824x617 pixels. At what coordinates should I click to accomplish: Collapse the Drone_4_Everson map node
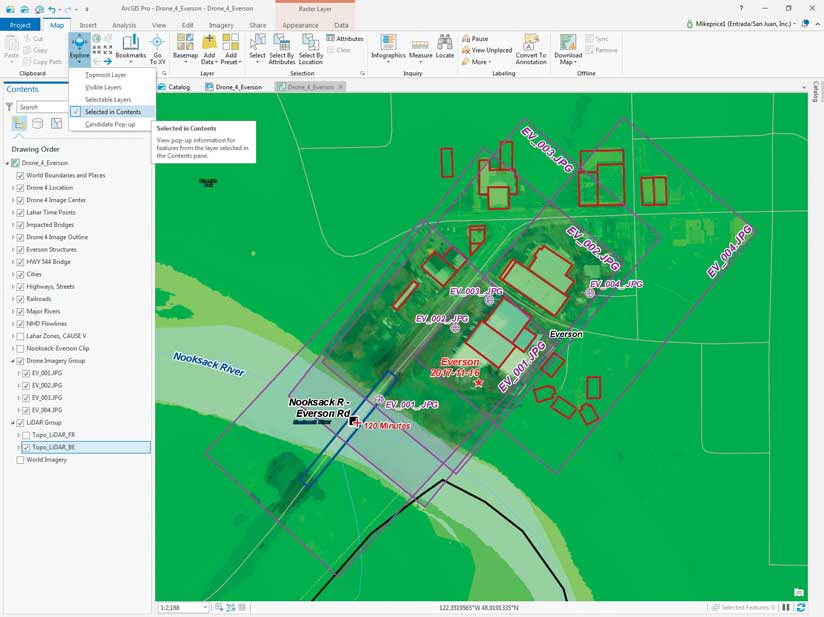7,163
